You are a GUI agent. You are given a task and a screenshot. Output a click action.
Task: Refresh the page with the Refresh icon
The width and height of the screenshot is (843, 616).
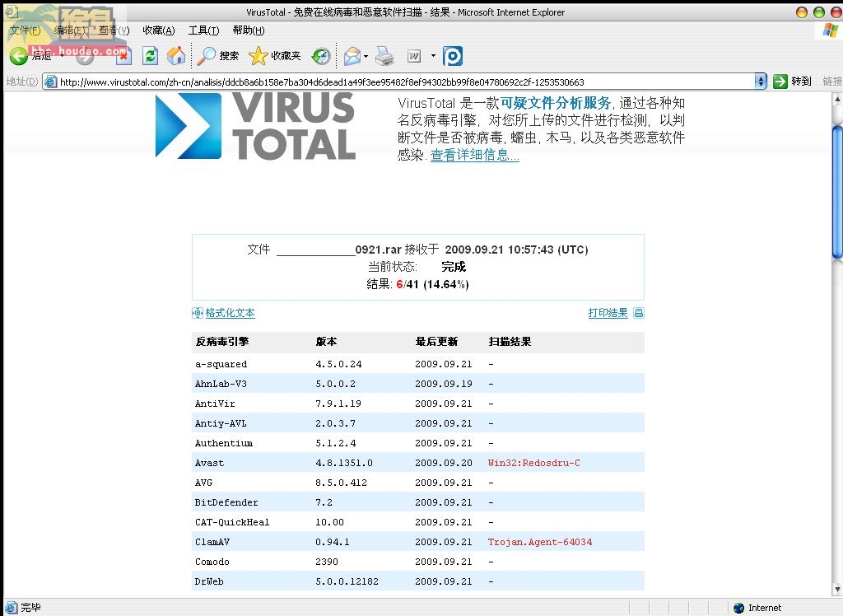[x=150, y=55]
